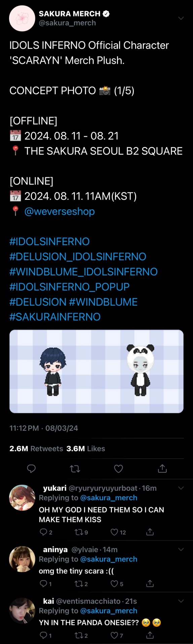Reply to the main SAKURA MERCH tweet
193x644 pixels.
coord(31,469)
